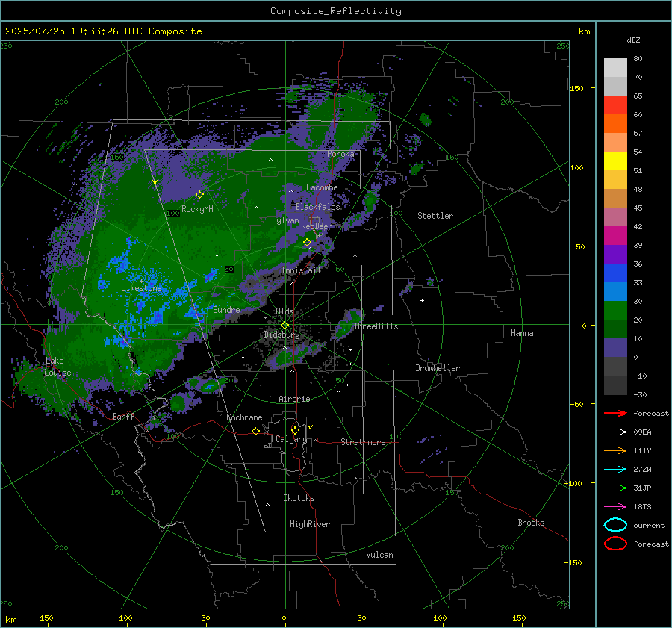672x628 pixels.
Task: Select the magenta 42 dBZ color swatch
Action: pos(615,236)
